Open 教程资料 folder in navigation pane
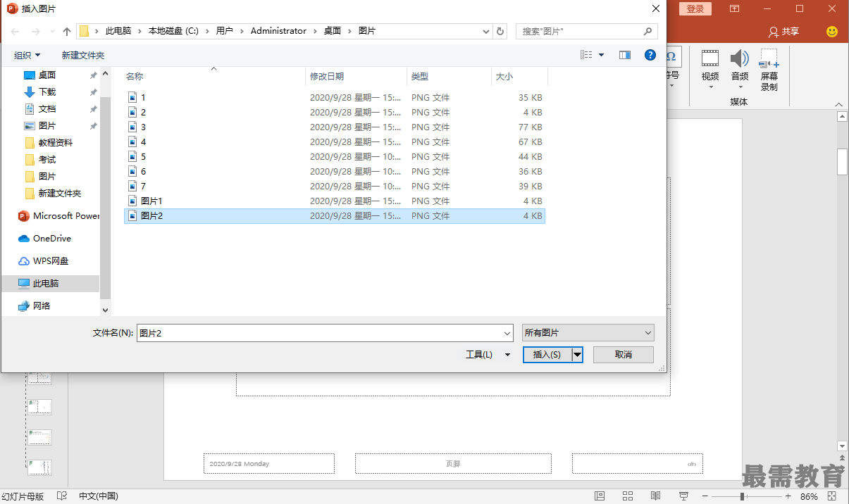This screenshot has height=504, width=849. click(55, 143)
